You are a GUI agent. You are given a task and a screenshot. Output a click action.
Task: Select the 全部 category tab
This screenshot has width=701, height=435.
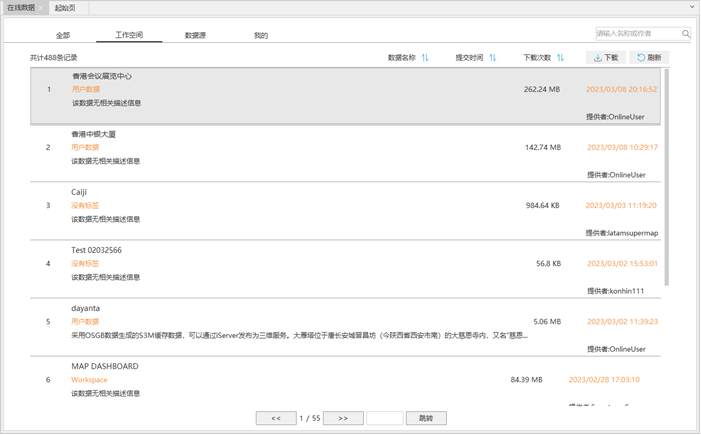point(63,35)
